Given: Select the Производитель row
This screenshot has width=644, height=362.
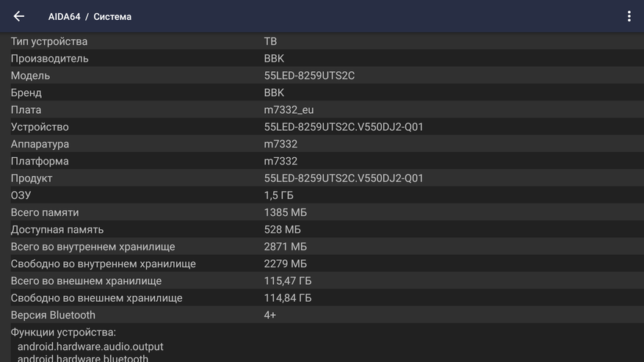Looking at the screenshot, I should click(x=322, y=58).
